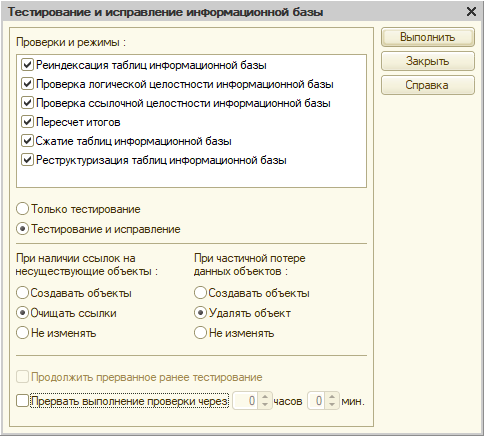
Task: Choose Удалять объект radio option
Action: [200, 313]
